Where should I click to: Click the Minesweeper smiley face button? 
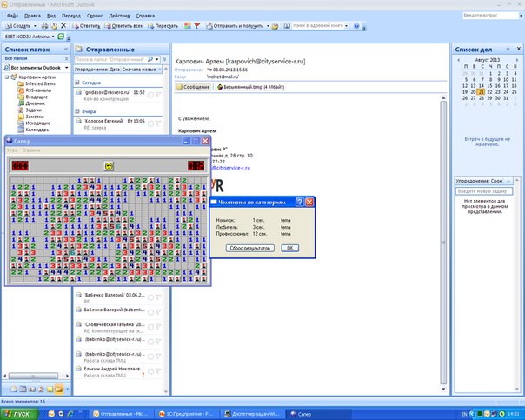point(110,165)
